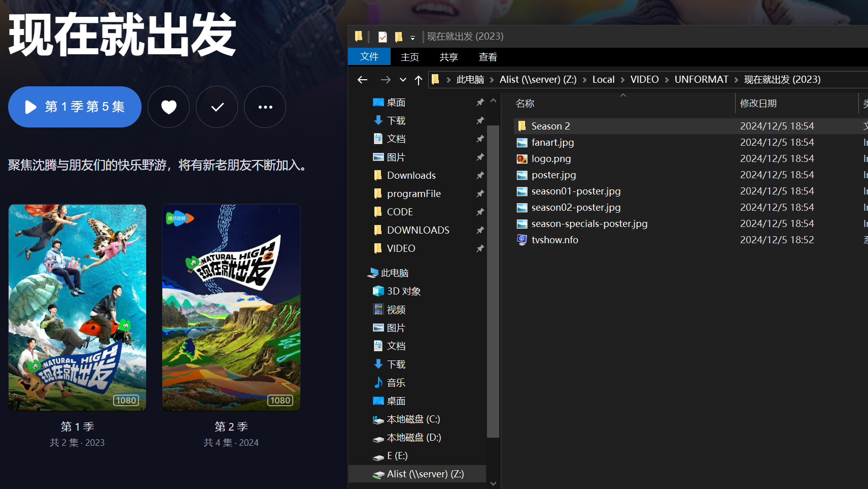Click the new folder quick access icon

[x=399, y=37]
